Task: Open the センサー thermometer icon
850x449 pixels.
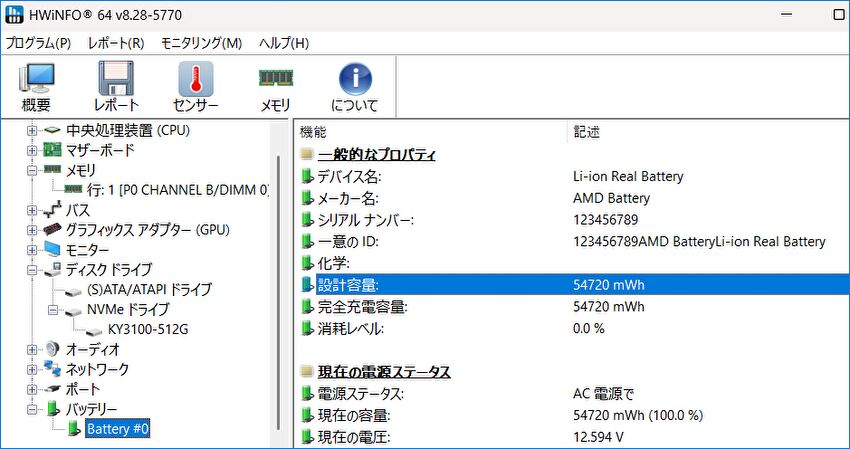Action: 196,86
